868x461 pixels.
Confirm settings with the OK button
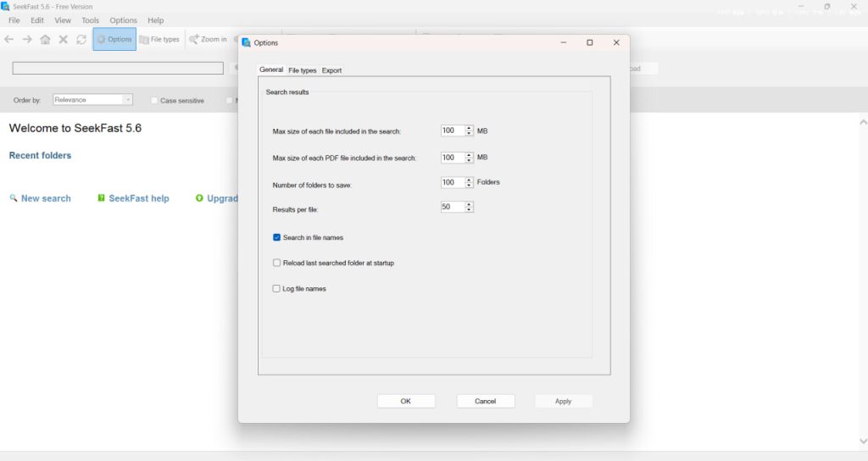tap(406, 401)
